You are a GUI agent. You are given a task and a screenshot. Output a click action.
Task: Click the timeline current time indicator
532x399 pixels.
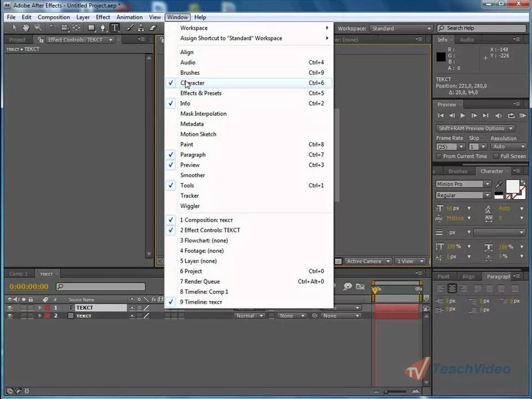click(x=375, y=289)
